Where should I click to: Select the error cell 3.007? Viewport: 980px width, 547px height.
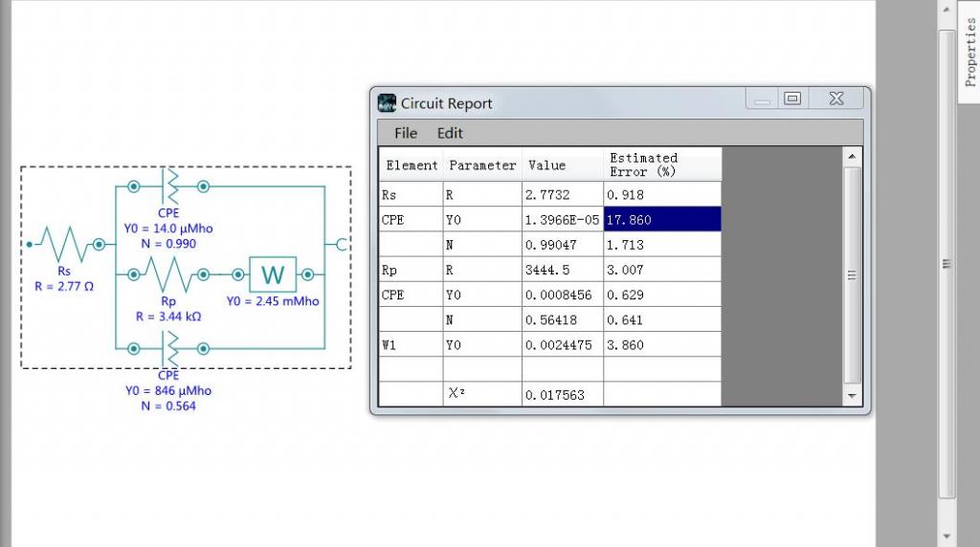[x=662, y=269]
